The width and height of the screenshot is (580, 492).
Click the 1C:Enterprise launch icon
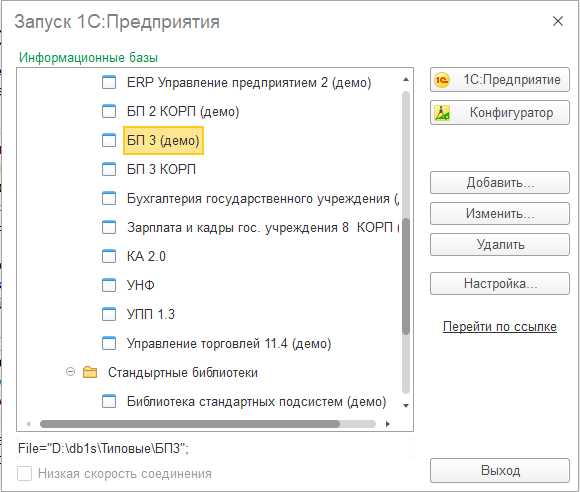[x=442, y=80]
